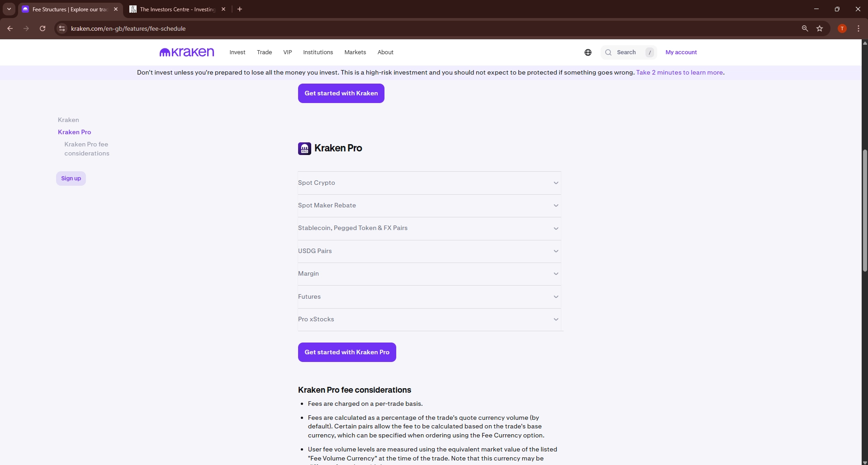The width and height of the screenshot is (868, 465).
Task: Click Take 2 minutes to learn more link
Action: coord(679,72)
